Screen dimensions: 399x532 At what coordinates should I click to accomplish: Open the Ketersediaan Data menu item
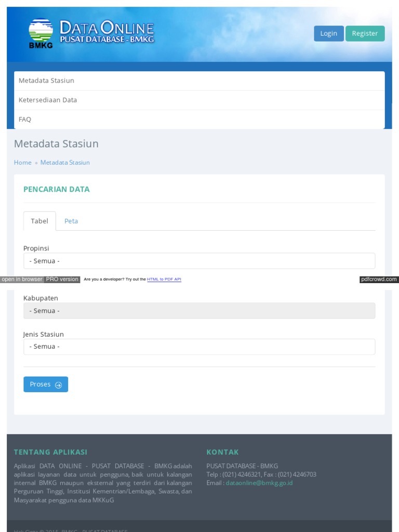(x=48, y=100)
